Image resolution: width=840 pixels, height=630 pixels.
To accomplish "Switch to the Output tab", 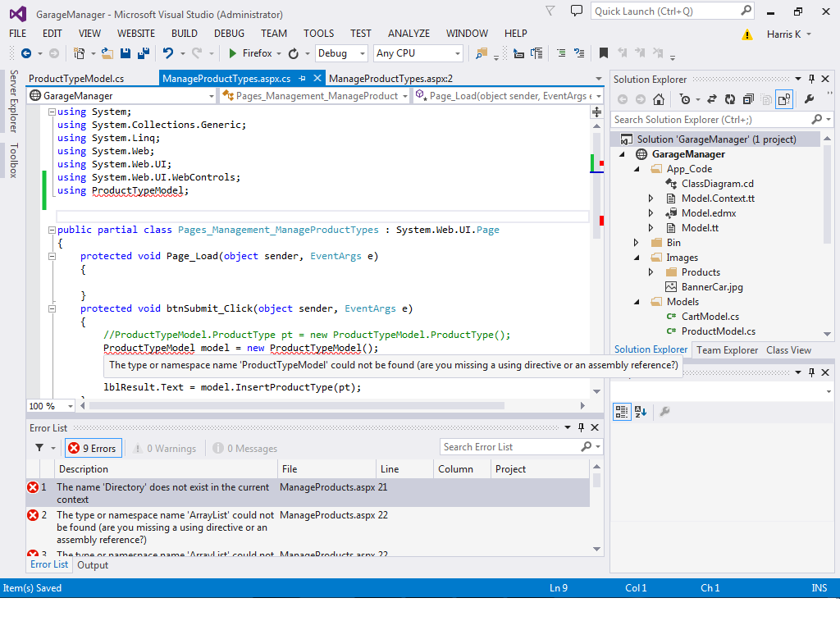I will click(x=93, y=565).
